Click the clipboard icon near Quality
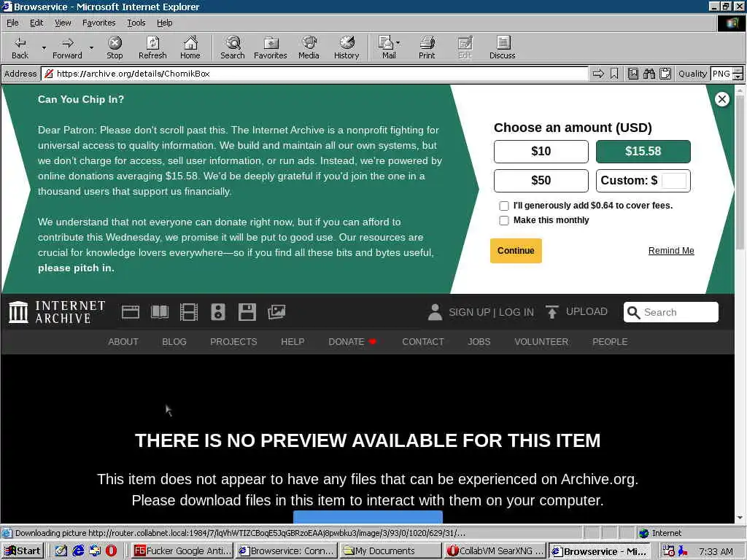The width and height of the screenshot is (747, 560). click(x=665, y=74)
